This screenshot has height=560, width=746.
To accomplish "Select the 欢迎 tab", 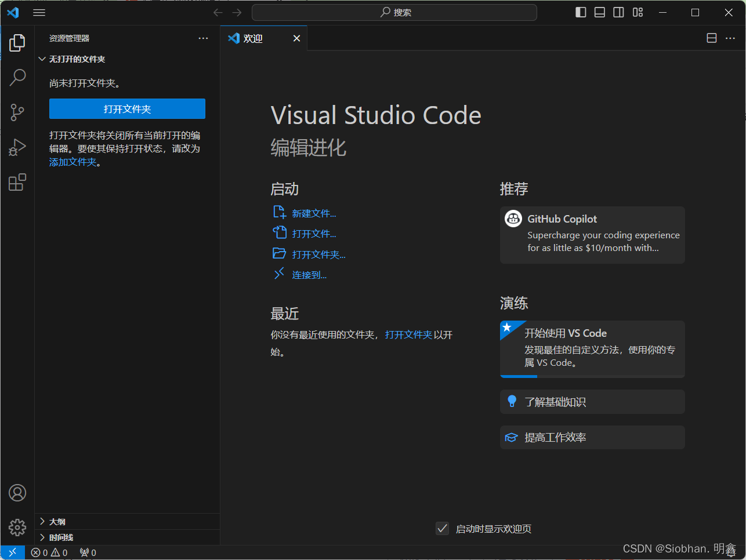I will (253, 38).
